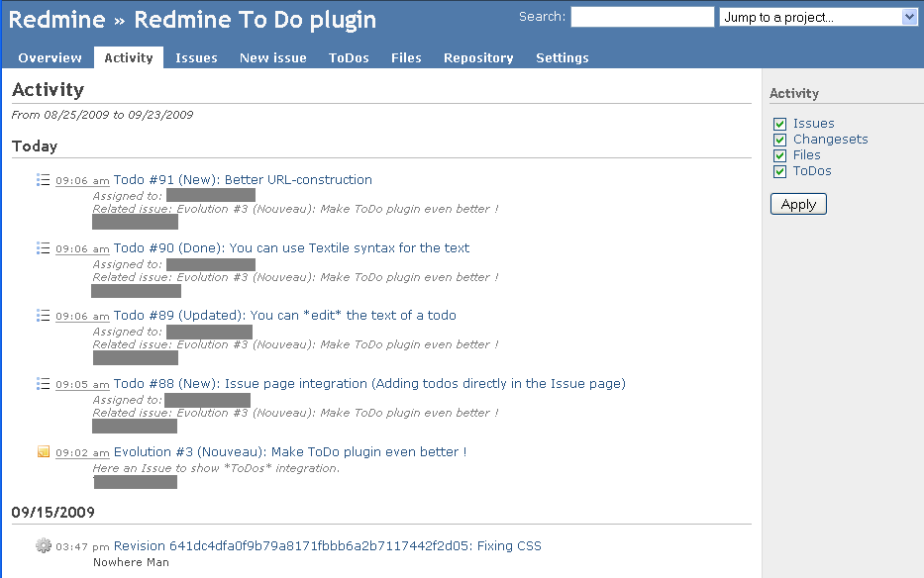Go to the Settings tab
Viewport: 924px width, 578px height.
coord(563,57)
